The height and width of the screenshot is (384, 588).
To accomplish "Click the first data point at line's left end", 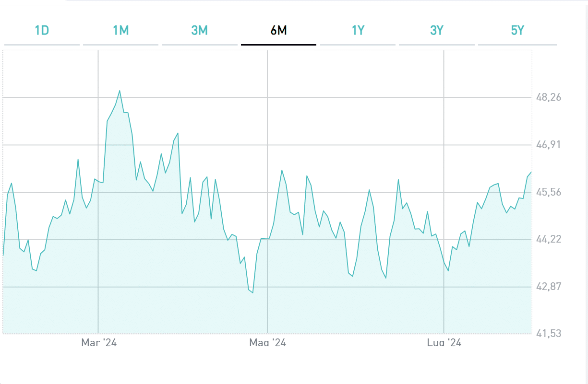I will tap(3, 255).
